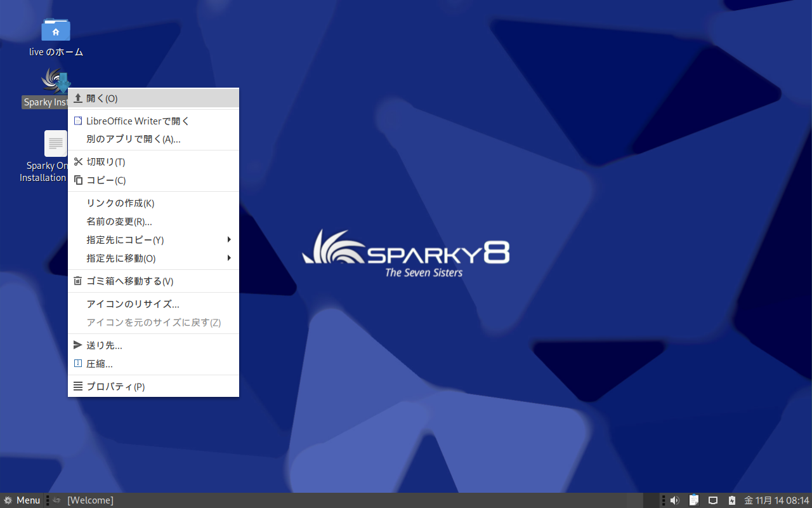This screenshot has width=812, height=508.
Task: Click 指定先に移動(O) menu entry
Action: point(154,258)
